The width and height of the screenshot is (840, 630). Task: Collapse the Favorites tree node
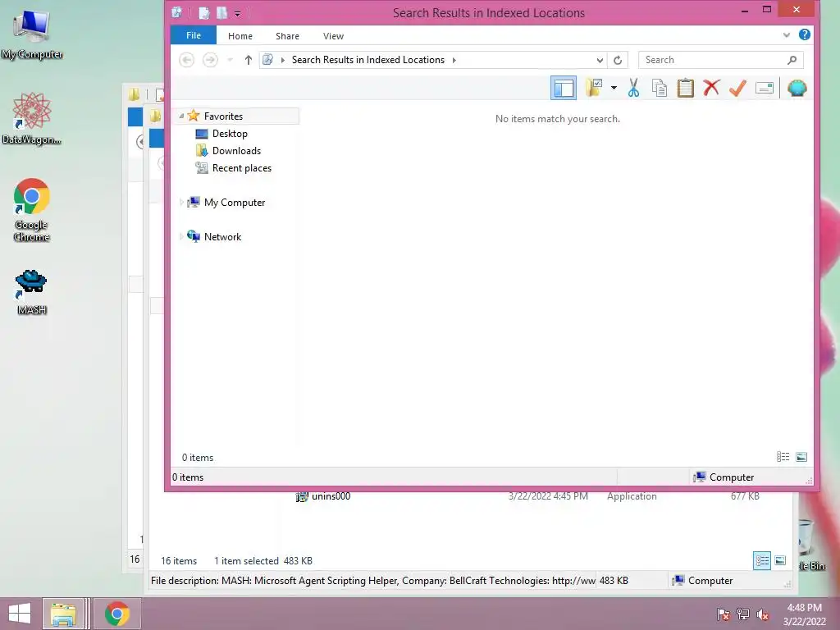tap(181, 116)
